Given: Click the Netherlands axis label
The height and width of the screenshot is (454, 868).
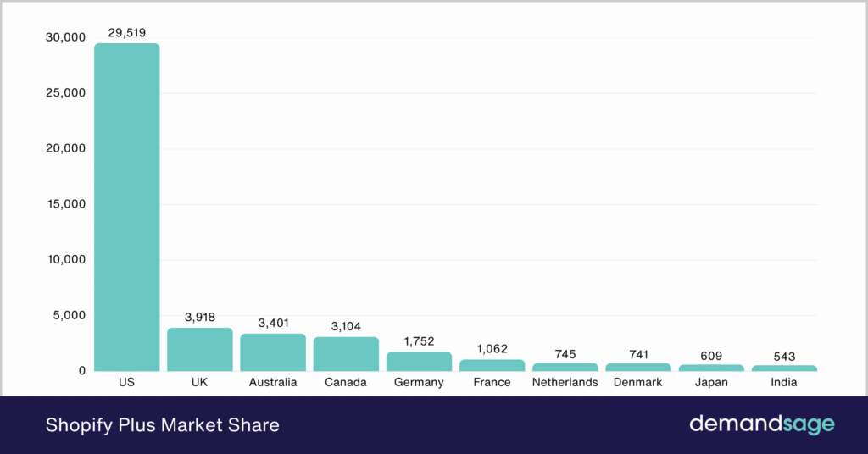Looking at the screenshot, I should (x=565, y=382).
